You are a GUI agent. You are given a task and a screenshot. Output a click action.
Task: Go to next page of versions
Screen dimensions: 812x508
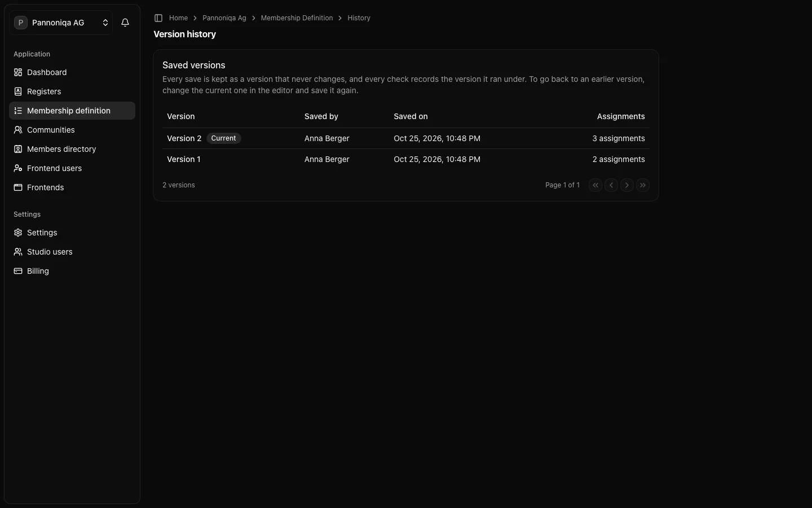(x=627, y=185)
